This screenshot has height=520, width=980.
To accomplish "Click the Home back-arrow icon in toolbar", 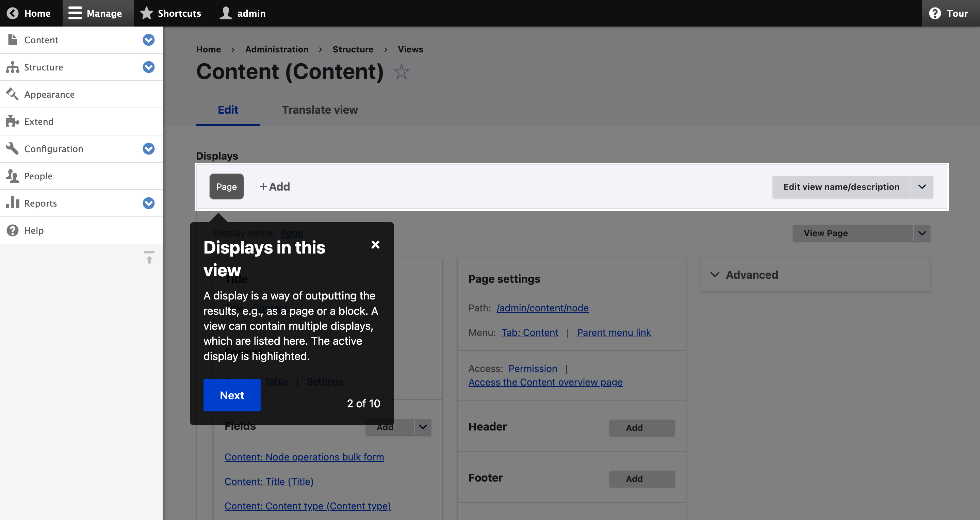I will click(x=13, y=13).
